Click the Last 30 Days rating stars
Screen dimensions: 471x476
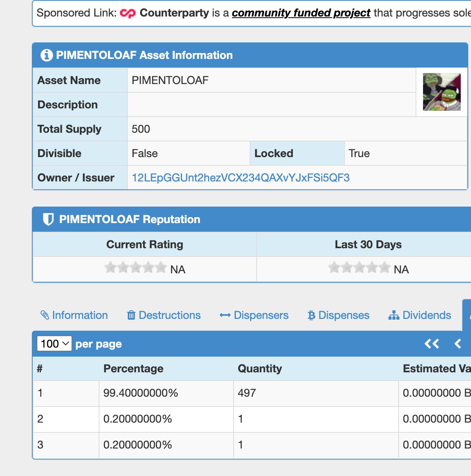point(359,268)
